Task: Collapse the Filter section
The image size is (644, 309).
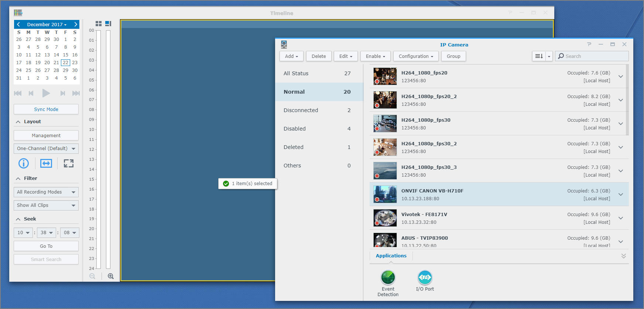Action: (18, 178)
